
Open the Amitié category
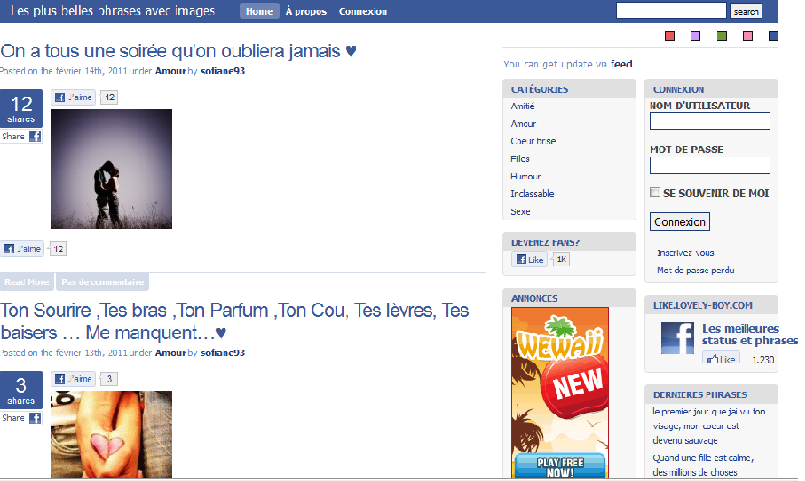[x=522, y=106]
